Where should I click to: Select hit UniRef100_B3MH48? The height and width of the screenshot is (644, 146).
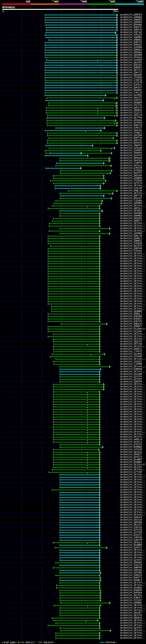click(131, 369)
